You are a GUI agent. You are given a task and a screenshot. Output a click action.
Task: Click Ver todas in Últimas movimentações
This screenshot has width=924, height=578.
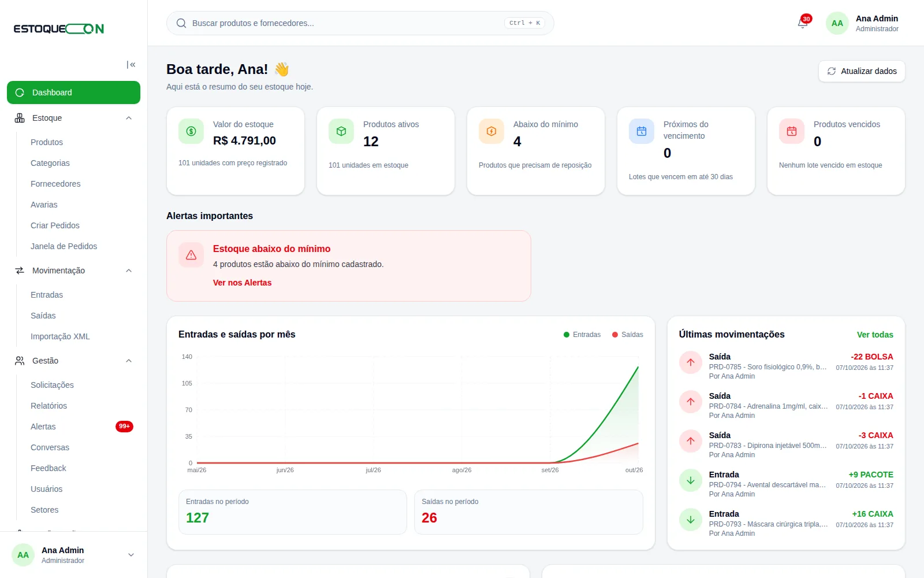pyautogui.click(x=875, y=335)
